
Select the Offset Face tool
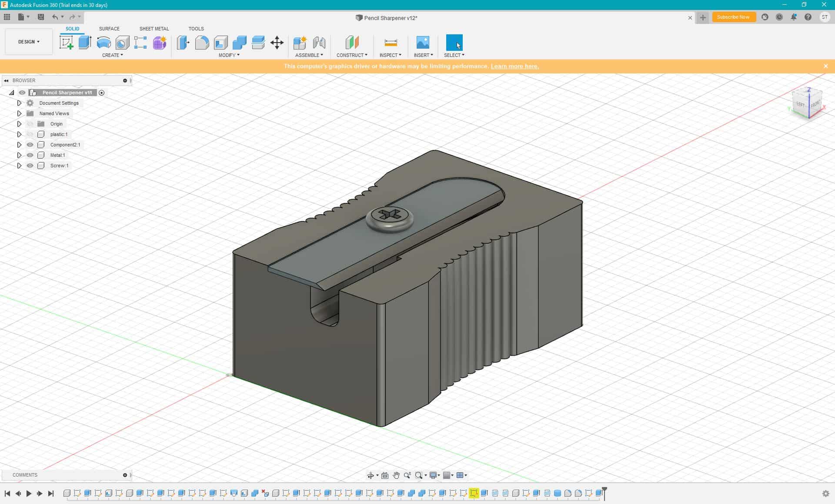[258, 43]
